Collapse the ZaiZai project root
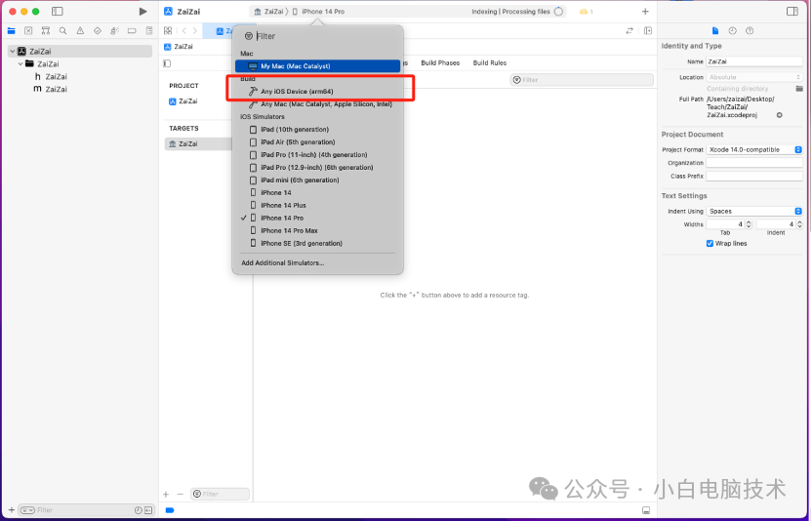This screenshot has height=521, width=812. click(x=13, y=52)
